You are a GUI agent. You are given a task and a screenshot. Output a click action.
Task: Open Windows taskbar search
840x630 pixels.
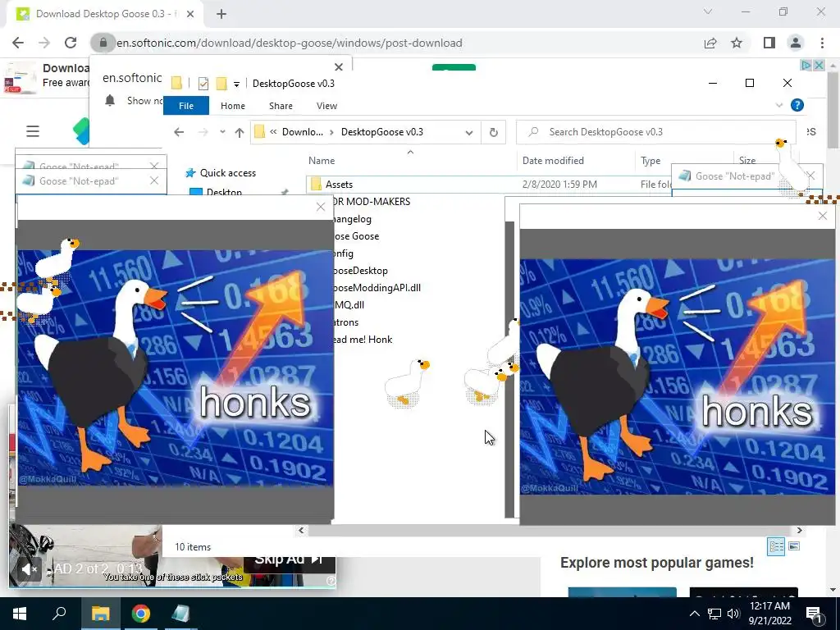[59, 614]
